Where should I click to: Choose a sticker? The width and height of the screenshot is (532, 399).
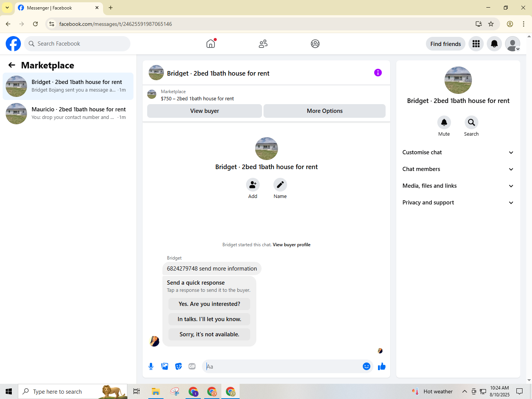coord(178,366)
